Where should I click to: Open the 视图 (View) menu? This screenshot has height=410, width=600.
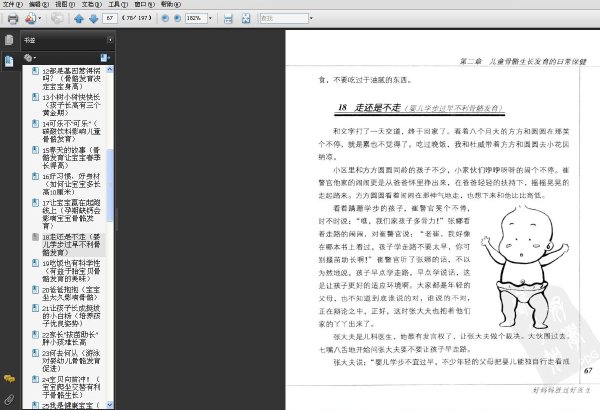coord(65,4)
